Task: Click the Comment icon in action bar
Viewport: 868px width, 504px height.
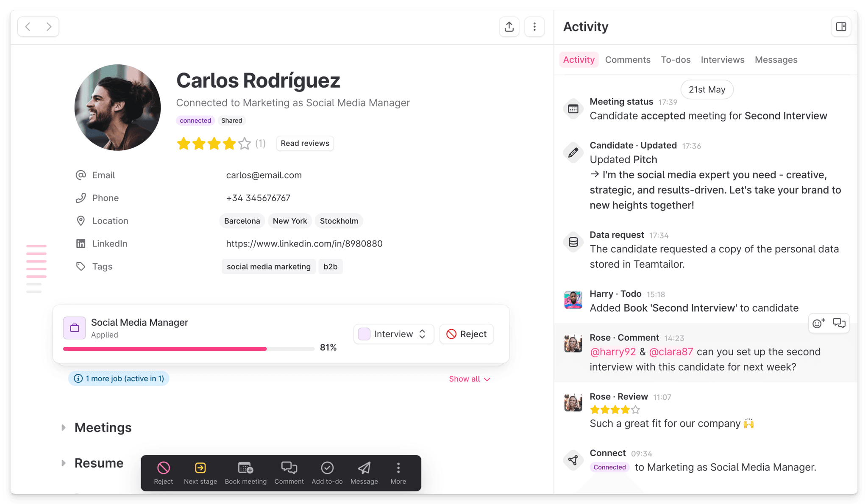Action: pyautogui.click(x=289, y=468)
